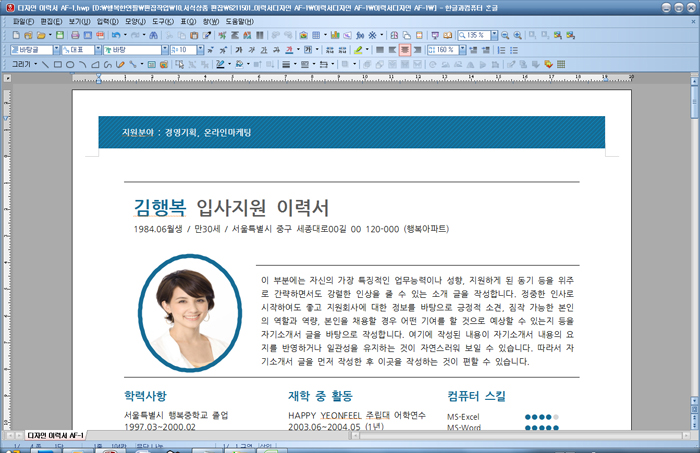Click the font color red underlined 가

pyautogui.click(x=289, y=50)
